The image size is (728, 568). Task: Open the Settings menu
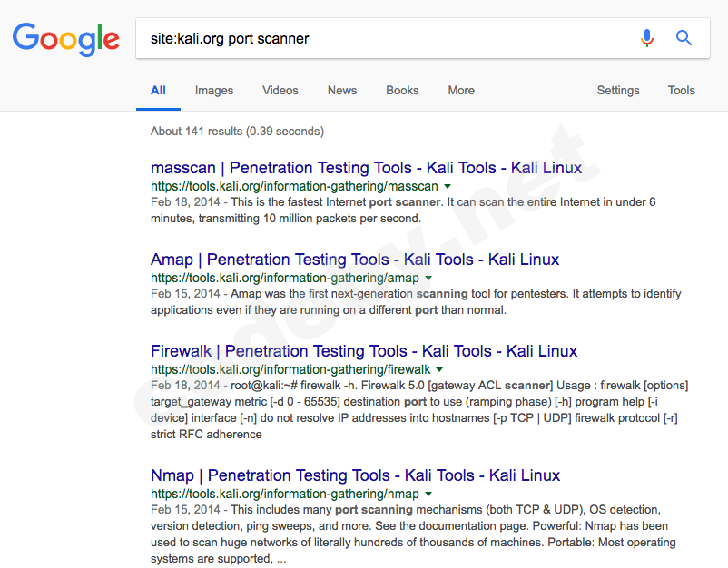pyautogui.click(x=618, y=91)
